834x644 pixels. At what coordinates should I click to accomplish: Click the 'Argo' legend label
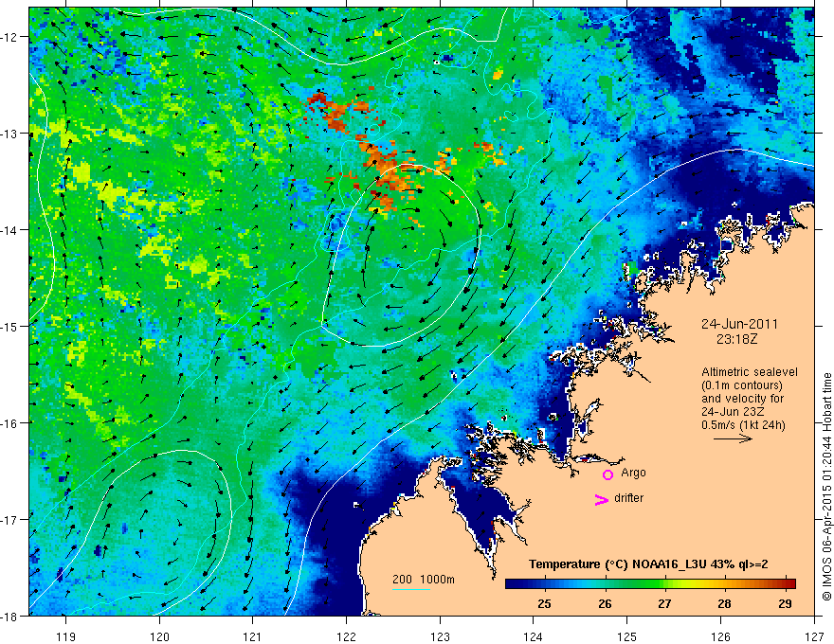coord(633,473)
